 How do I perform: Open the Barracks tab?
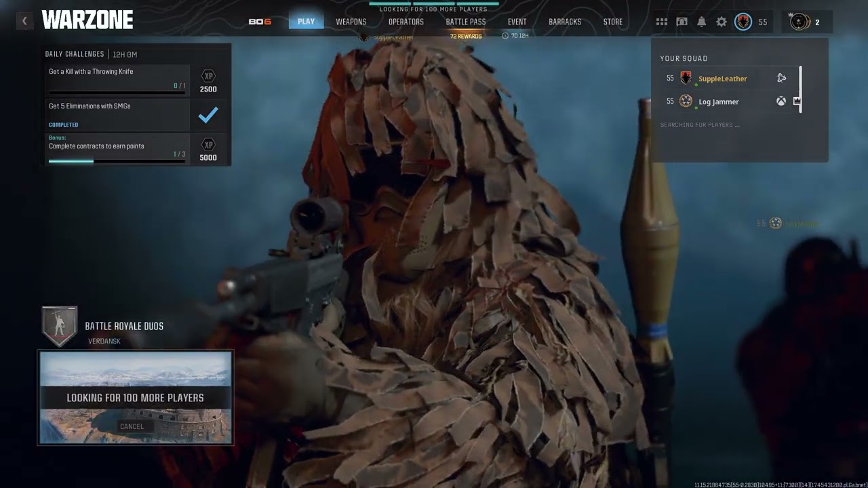[x=565, y=22]
